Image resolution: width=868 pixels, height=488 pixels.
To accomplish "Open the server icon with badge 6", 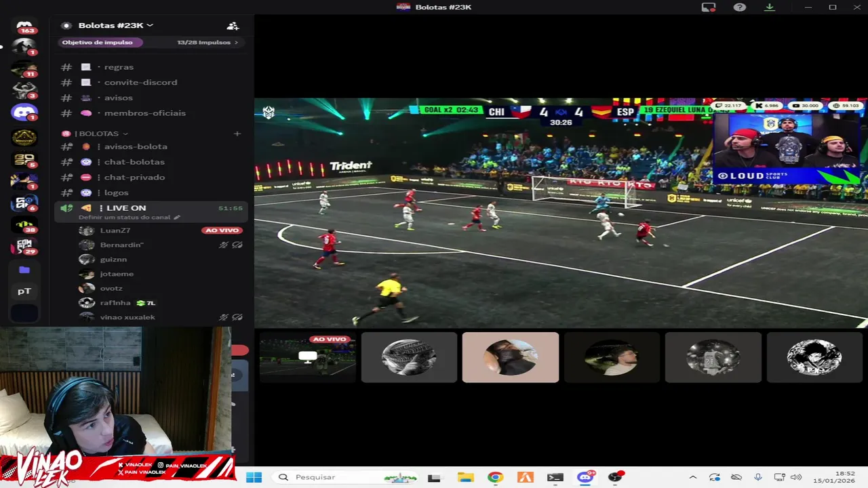I will [24, 203].
